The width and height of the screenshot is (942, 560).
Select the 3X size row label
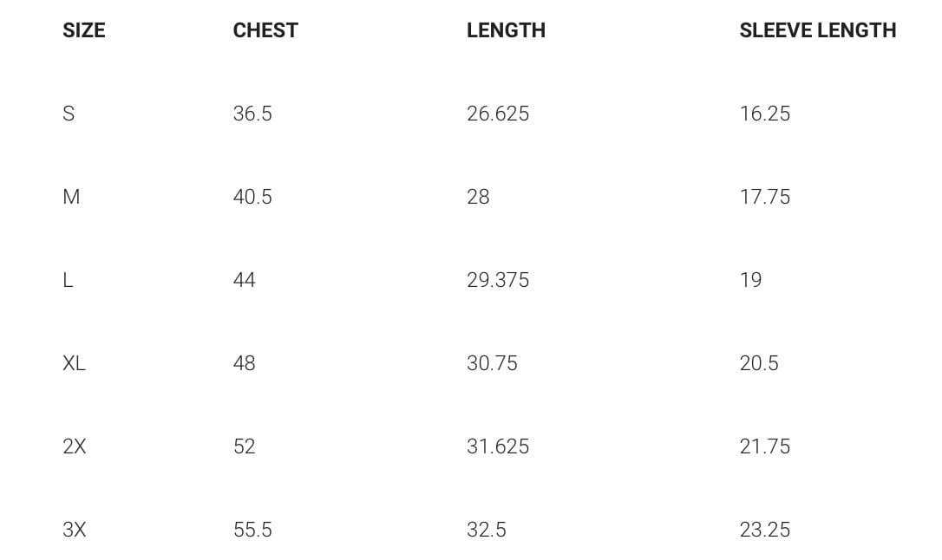[x=75, y=530]
